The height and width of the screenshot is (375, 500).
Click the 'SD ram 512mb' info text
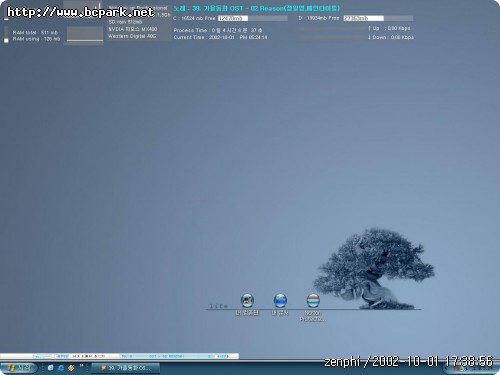coord(125,22)
